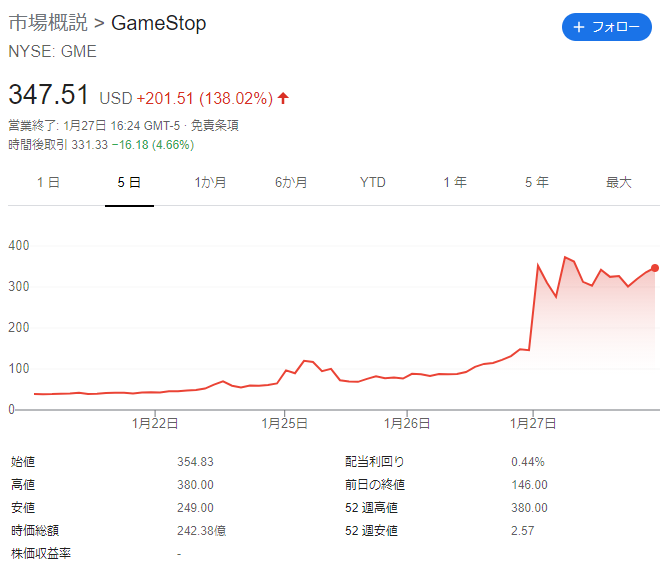Click the 100 y-axis label
This screenshot has width=665, height=566.
coord(19,368)
